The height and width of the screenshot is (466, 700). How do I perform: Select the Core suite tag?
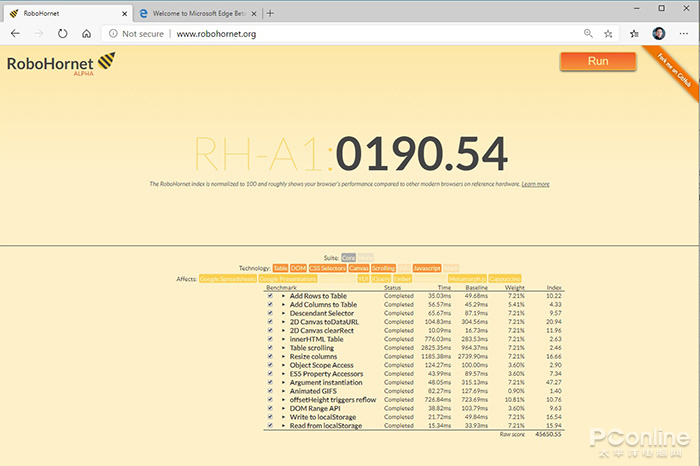tap(348, 258)
